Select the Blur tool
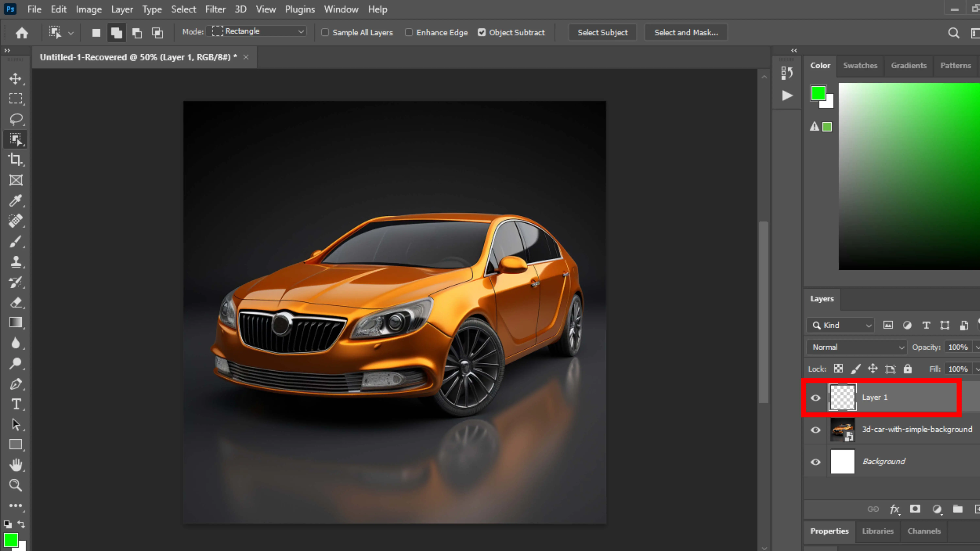This screenshot has height=551, width=980. coord(16,343)
